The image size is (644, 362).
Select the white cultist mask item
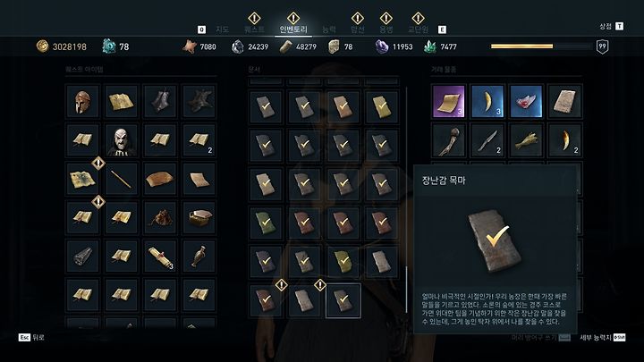tap(121, 140)
